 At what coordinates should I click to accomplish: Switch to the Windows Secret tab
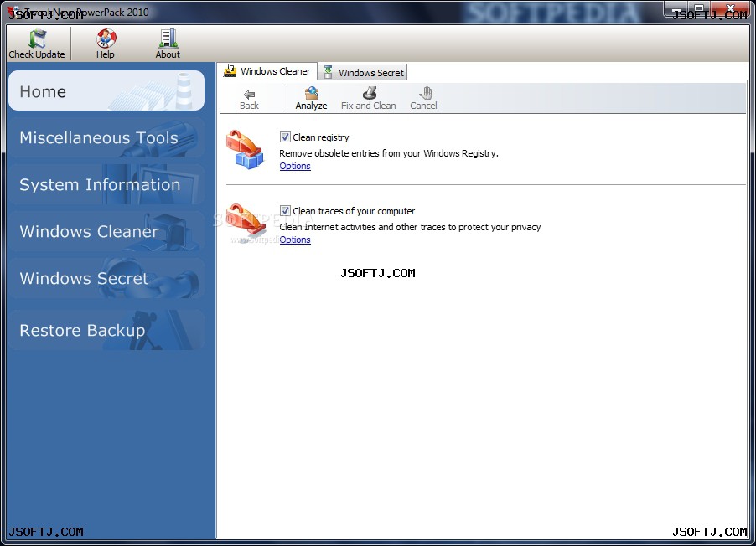363,72
